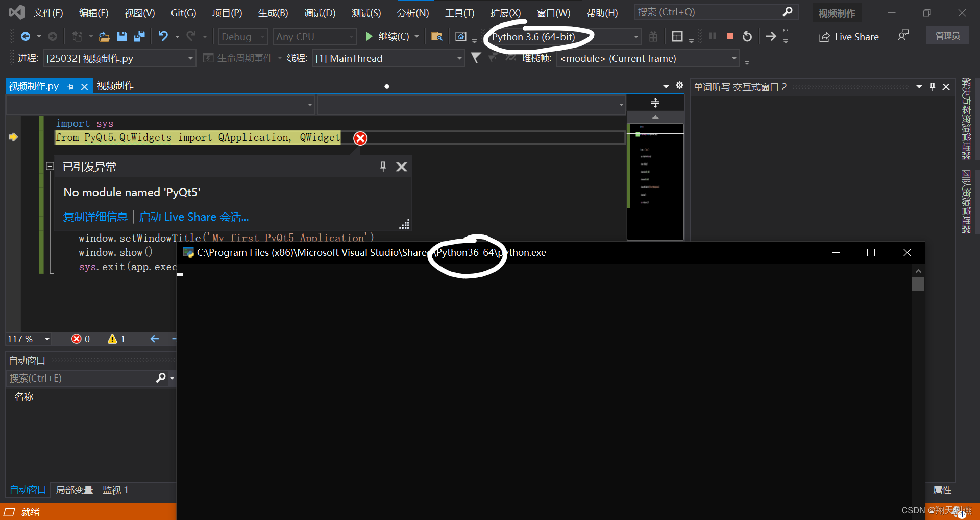Close the 视频制作.py tab

click(x=84, y=87)
